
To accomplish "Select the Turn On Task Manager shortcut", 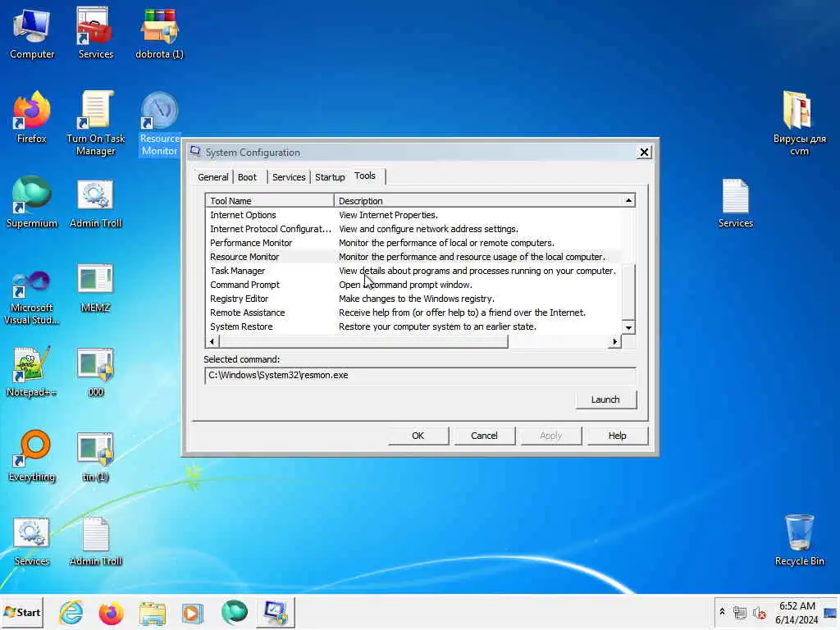I will coord(95,123).
